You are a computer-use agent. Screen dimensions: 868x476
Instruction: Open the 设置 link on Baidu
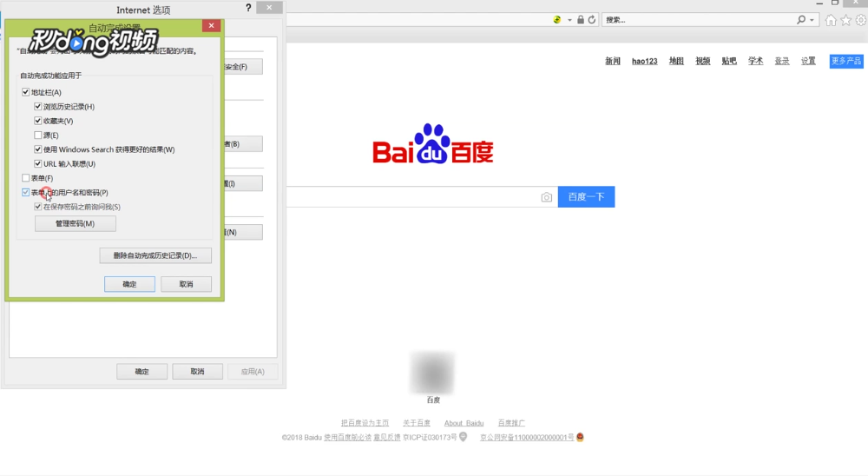pyautogui.click(x=808, y=61)
